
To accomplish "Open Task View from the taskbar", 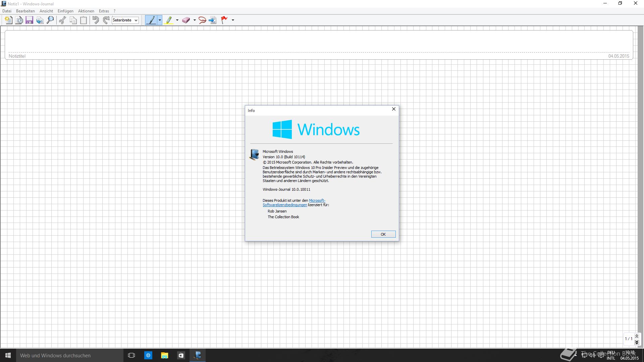I will (x=131, y=355).
